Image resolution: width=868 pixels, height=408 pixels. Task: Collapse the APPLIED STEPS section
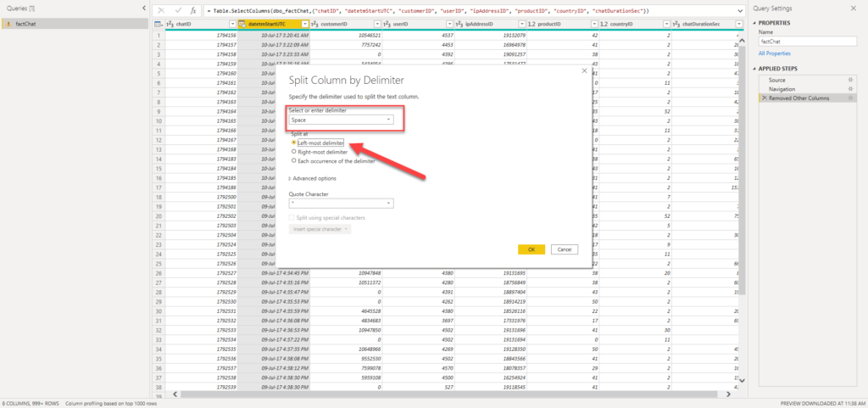[754, 70]
